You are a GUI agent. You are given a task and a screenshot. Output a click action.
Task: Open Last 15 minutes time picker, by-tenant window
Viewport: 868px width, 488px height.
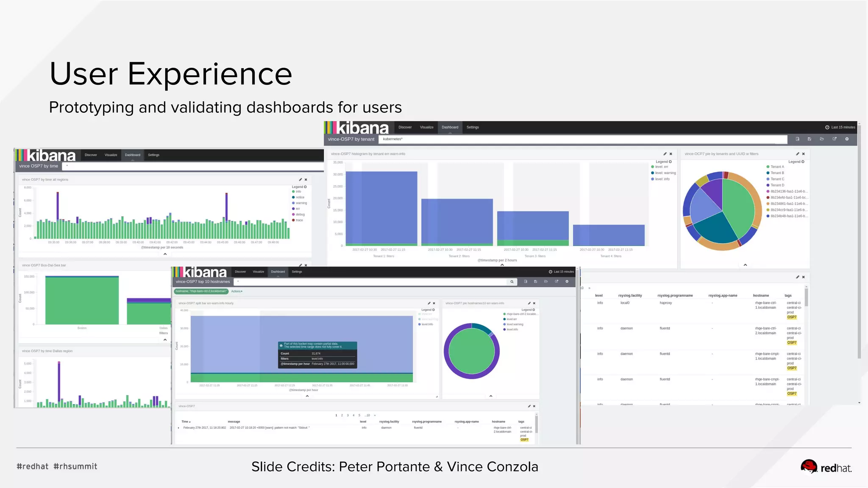tap(840, 127)
